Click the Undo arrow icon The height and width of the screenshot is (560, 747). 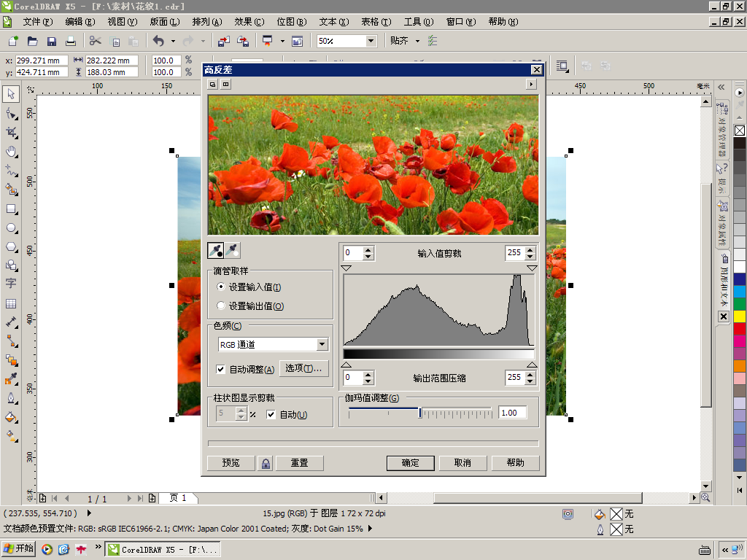tap(158, 41)
